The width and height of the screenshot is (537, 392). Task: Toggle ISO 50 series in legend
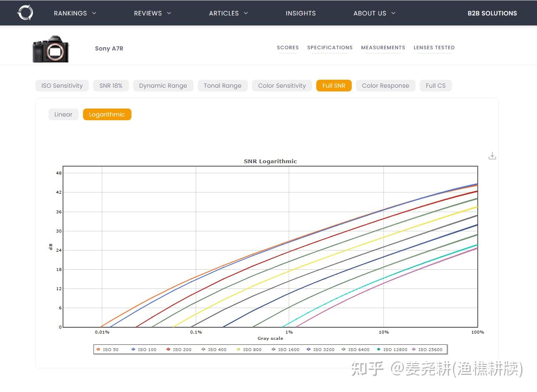(108, 349)
